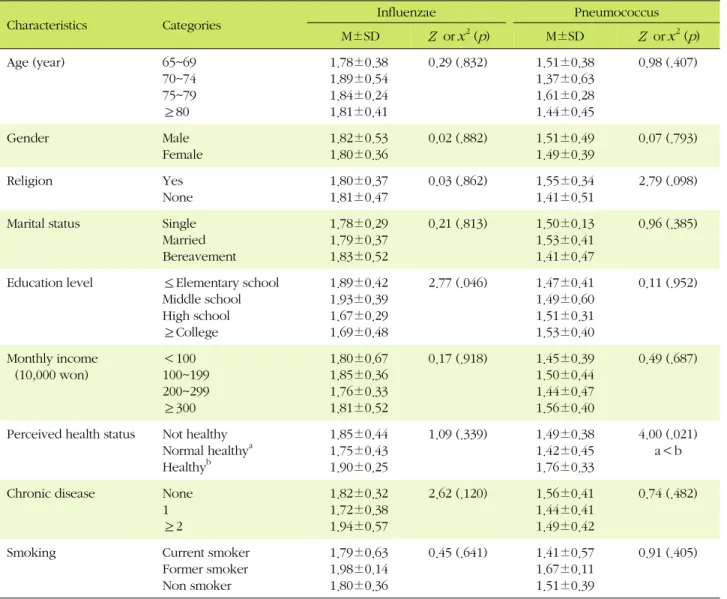Click '0.07 (.793)' in Gender row

click(668, 138)
